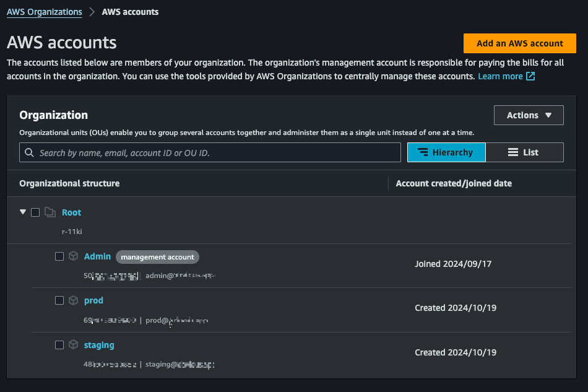Viewport: 588px width, 392px height.
Task: Open the staging account link
Action: point(99,346)
